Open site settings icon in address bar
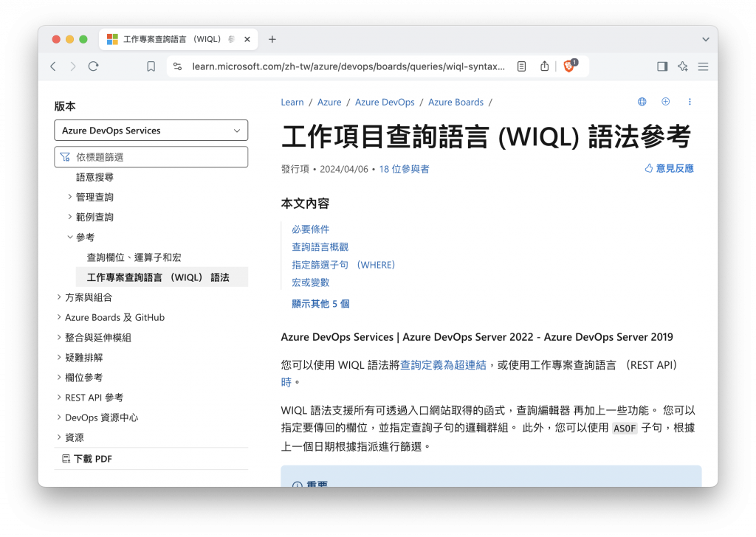Image resolution: width=756 pixels, height=537 pixels. 177,66
